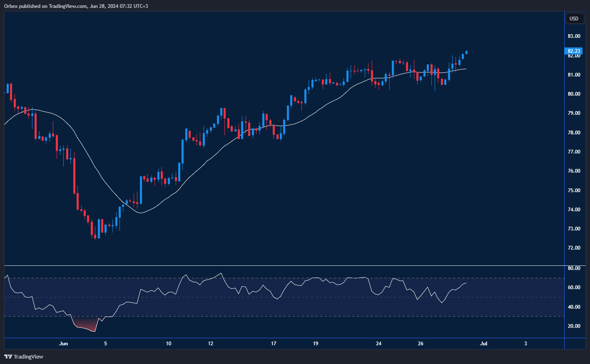
Task: Click the blue 82.23 last price label
Action: (x=574, y=51)
